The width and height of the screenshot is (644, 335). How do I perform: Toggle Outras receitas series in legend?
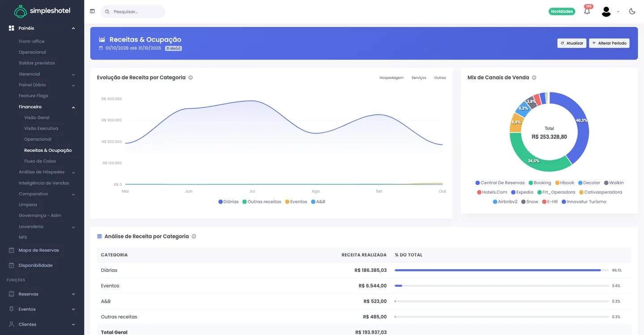click(x=262, y=202)
